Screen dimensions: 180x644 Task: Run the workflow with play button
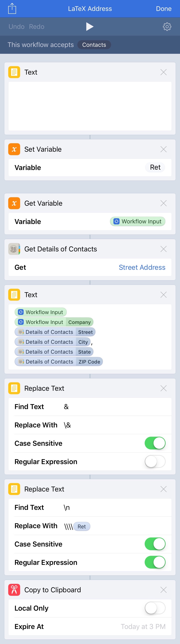click(x=90, y=27)
